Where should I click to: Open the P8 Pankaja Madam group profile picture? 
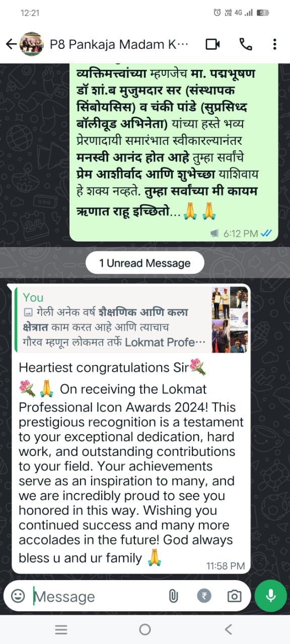tap(32, 44)
